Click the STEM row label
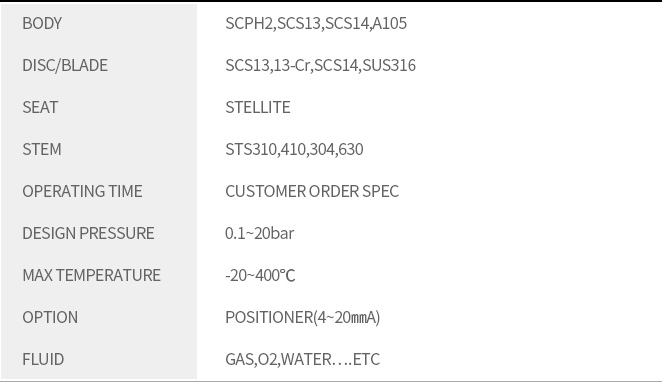 (42, 149)
